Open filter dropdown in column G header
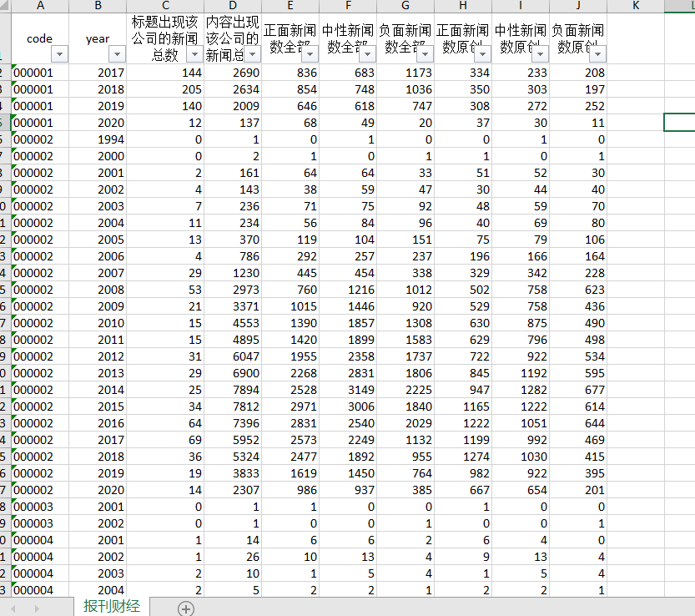Image resolution: width=695 pixels, height=616 pixels. point(425,54)
